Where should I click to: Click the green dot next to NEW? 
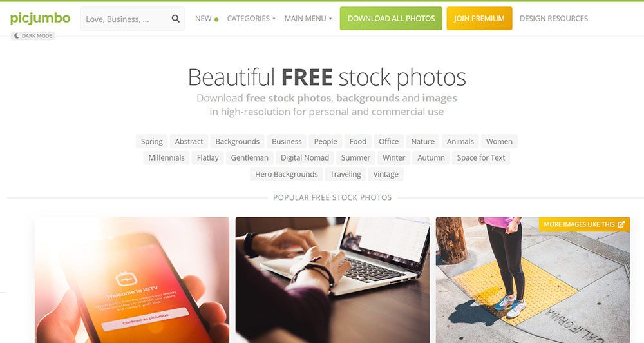216,19
